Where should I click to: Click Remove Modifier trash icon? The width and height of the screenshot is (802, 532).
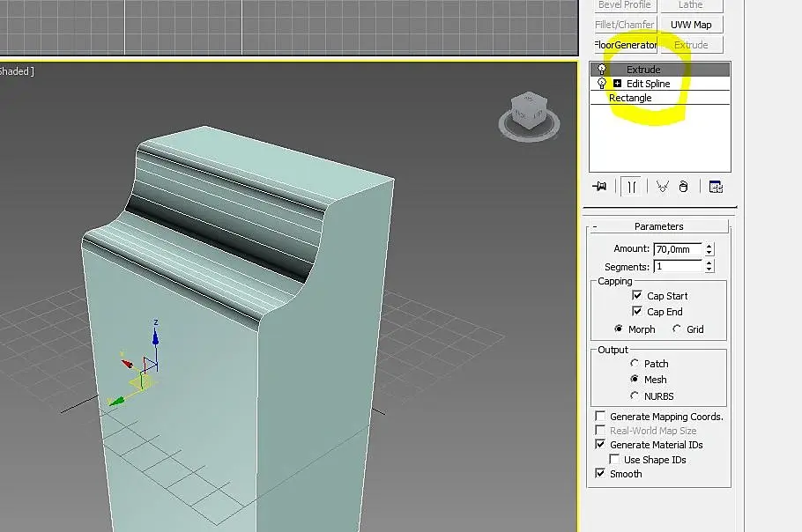[x=683, y=187]
